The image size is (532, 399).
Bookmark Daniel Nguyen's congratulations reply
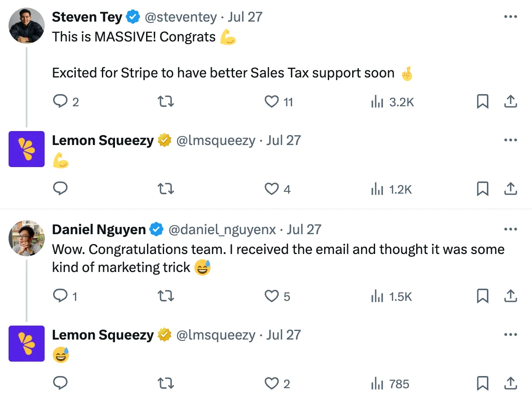click(x=483, y=296)
